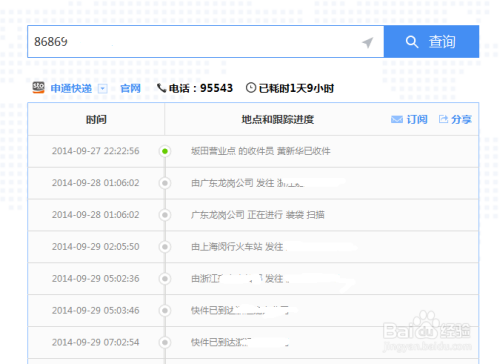Select timestamp 2014-09-29 05:02:36
This screenshot has width=500, height=364.
(96, 278)
